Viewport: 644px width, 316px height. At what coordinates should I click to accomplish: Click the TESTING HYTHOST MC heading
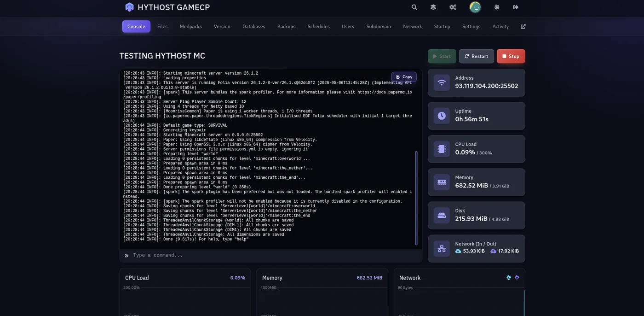click(x=162, y=56)
